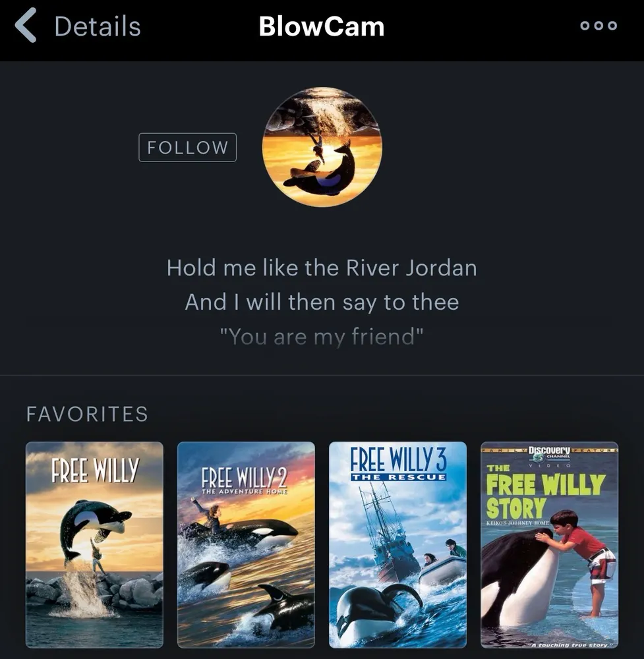
Task: View The Free Willy Story poster
Action: coord(550,545)
